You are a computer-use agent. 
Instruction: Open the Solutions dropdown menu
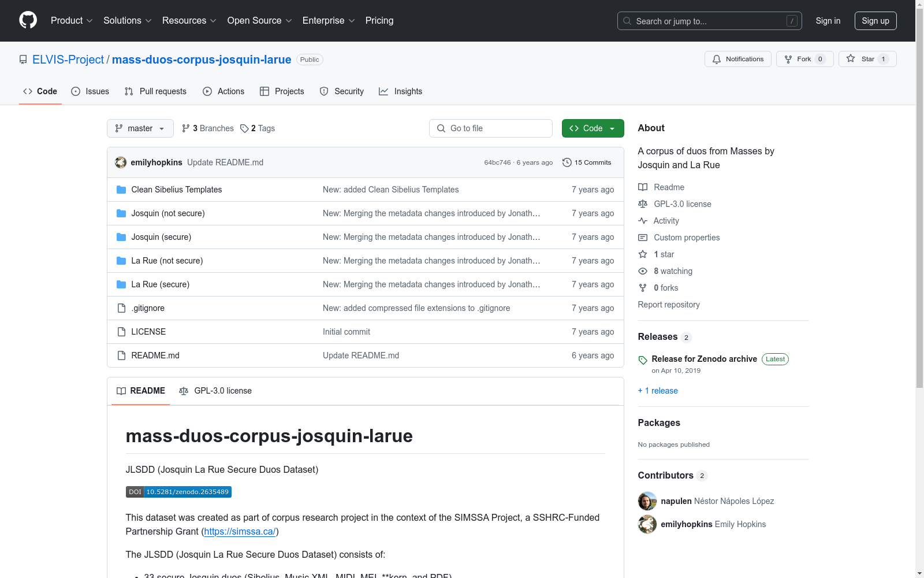pos(128,21)
